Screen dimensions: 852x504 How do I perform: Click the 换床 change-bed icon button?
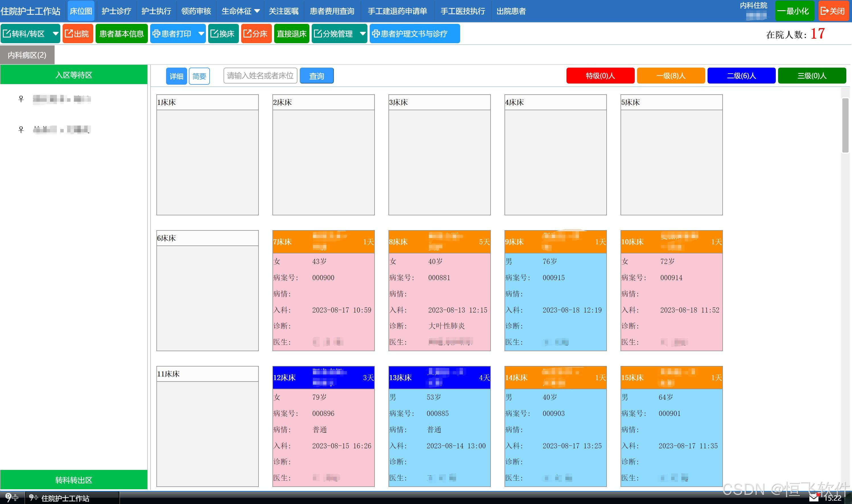(223, 34)
